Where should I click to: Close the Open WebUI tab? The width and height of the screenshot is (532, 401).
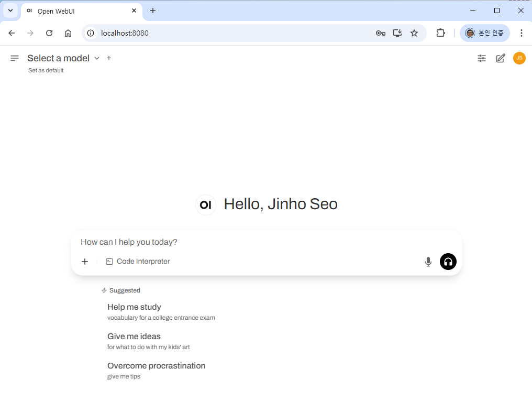134,11
